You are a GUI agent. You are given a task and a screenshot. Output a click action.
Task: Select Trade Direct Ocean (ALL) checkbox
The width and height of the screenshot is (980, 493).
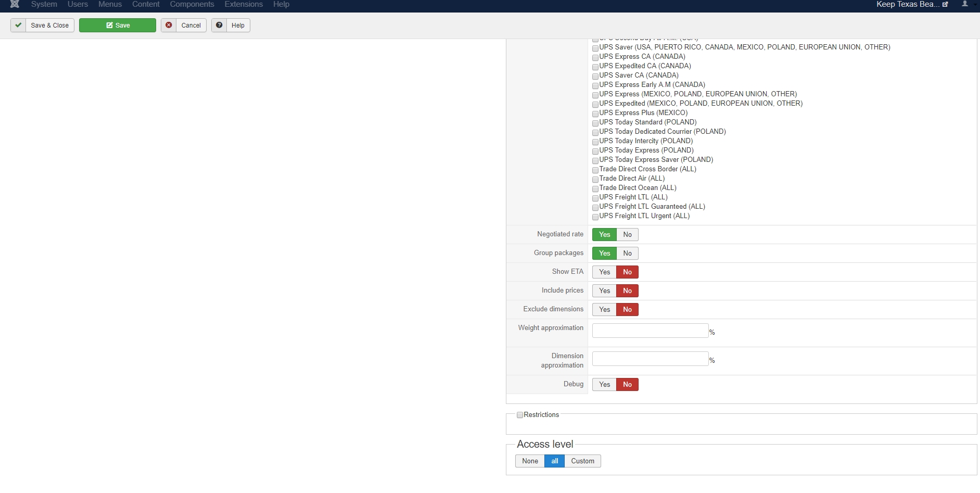(595, 188)
